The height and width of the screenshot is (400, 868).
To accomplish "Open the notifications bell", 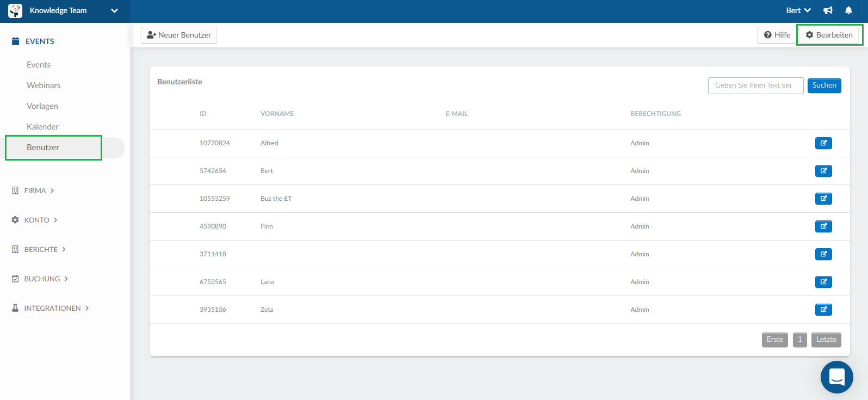I will 848,10.
